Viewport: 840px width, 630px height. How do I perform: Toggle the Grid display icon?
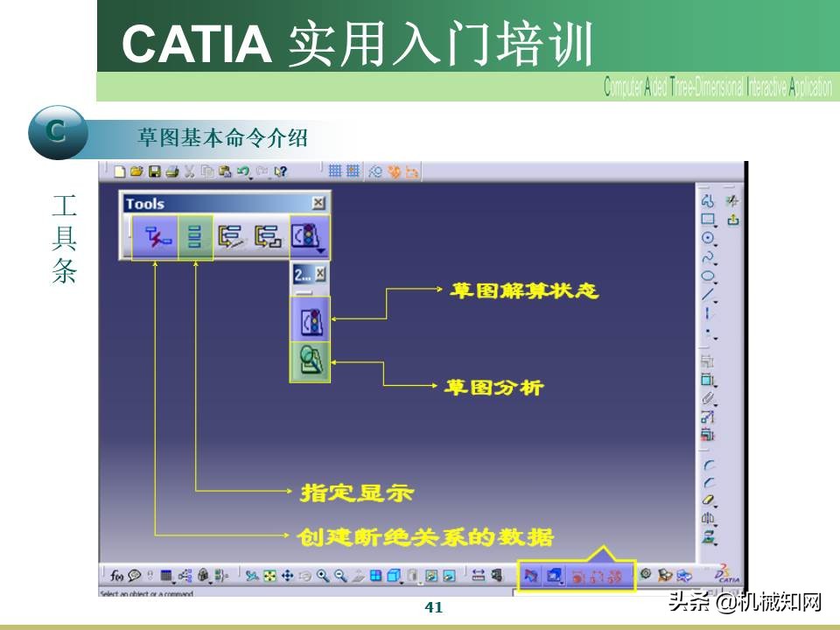[x=335, y=171]
